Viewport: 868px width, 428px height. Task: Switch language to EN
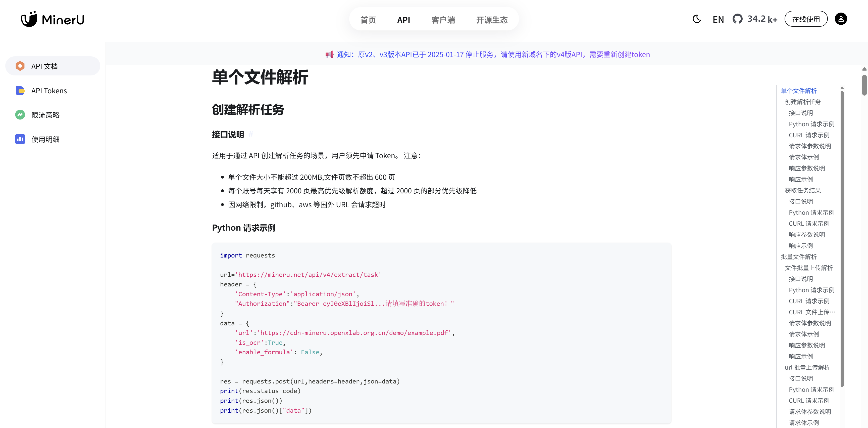718,20
